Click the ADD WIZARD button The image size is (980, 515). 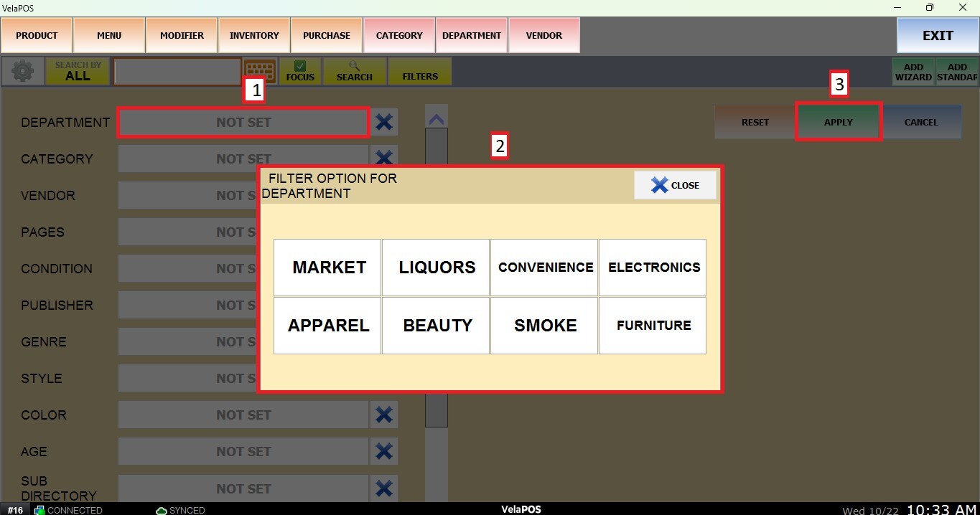coord(913,72)
